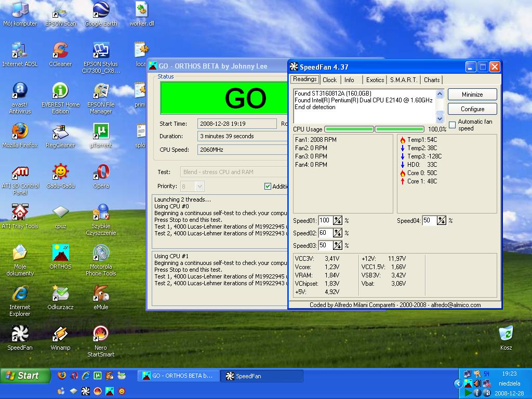This screenshot has width=532, height=399.
Task: Open the Test type dropdown in ORTHOS
Action: coord(234,172)
